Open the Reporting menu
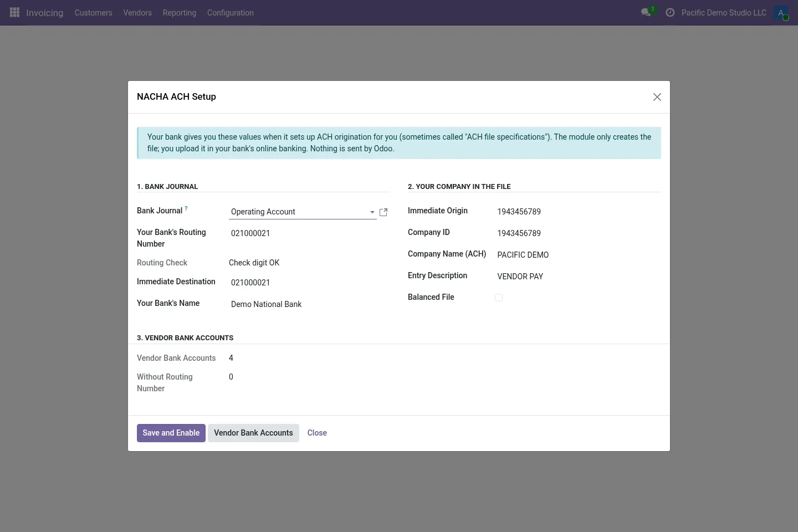Viewport: 798px width, 532px height. pyautogui.click(x=180, y=13)
